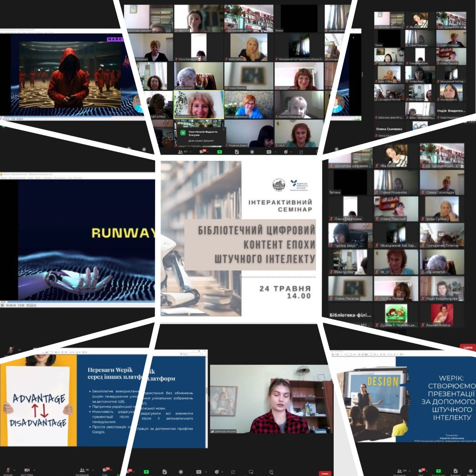Click red Leave button in right-side panel

[468, 347]
